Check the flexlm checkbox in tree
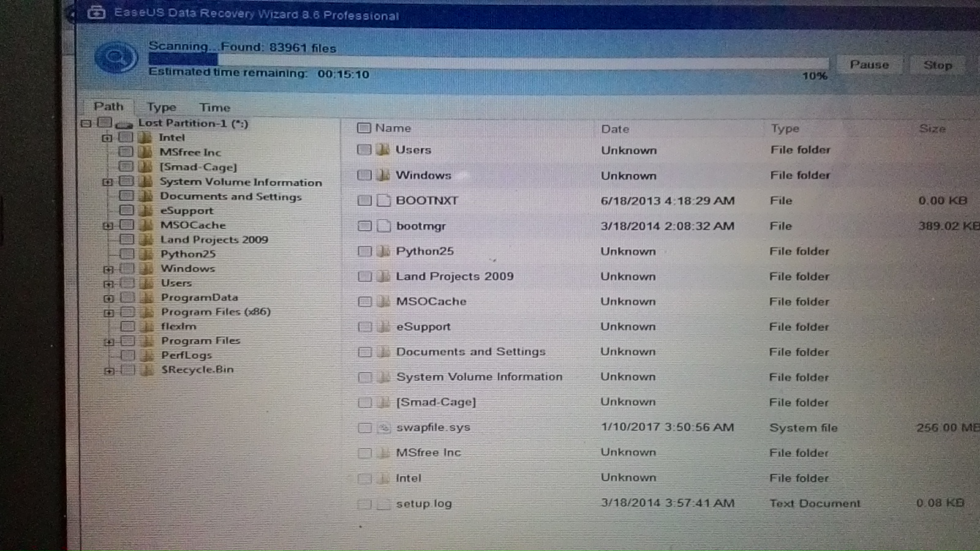The height and width of the screenshot is (551, 980). click(127, 326)
